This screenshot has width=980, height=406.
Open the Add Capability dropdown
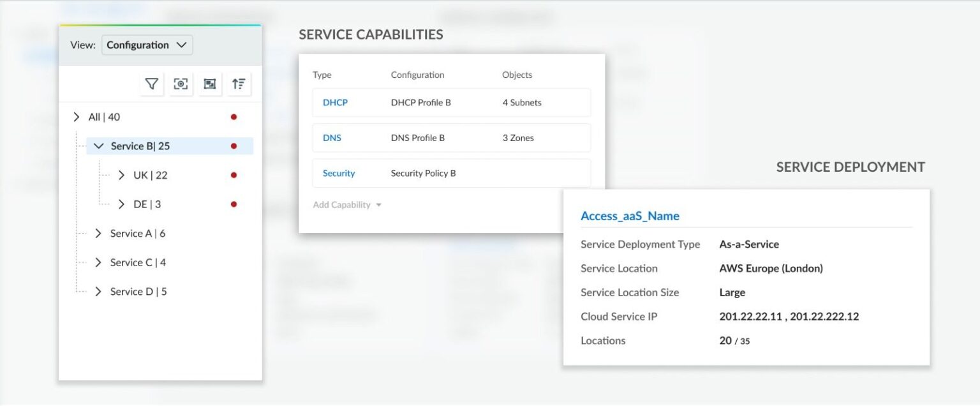347,204
